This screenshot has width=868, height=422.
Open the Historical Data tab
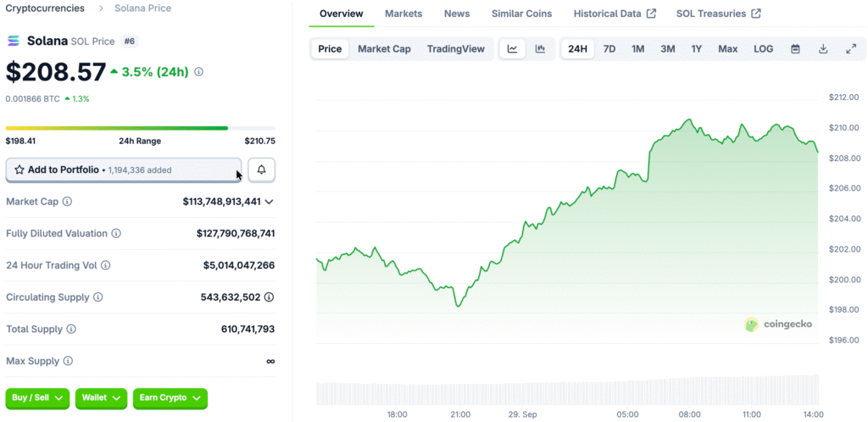pos(615,14)
